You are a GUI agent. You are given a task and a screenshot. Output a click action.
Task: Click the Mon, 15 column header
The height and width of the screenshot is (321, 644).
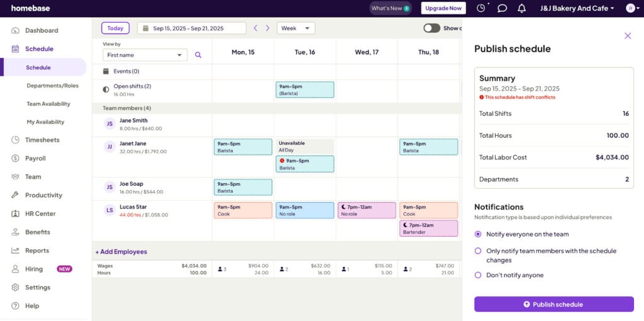tap(243, 52)
